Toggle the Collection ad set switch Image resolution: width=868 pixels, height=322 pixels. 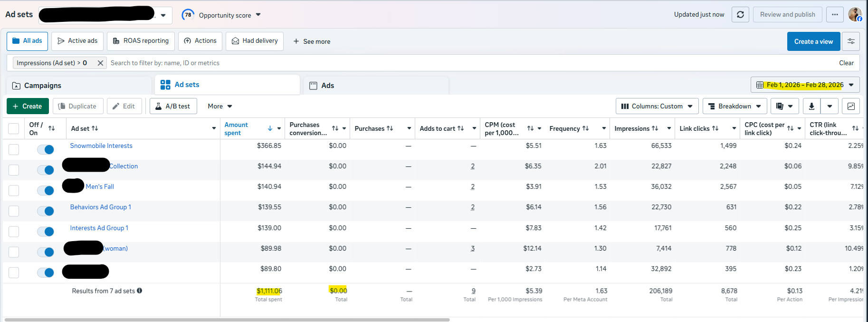46,170
